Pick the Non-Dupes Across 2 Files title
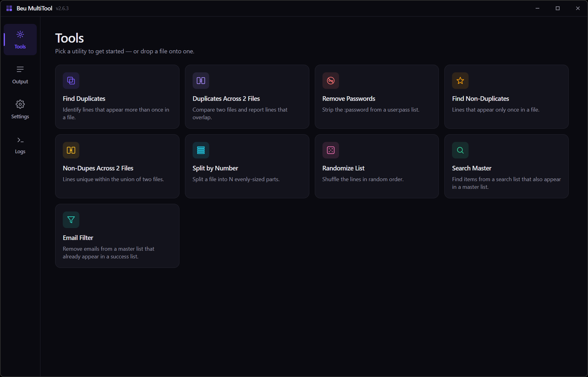 pos(98,168)
